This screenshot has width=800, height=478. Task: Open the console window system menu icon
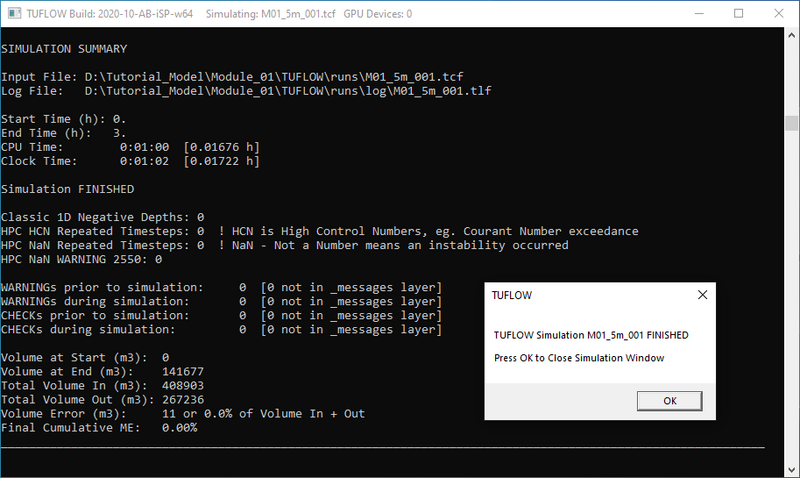click(12, 14)
